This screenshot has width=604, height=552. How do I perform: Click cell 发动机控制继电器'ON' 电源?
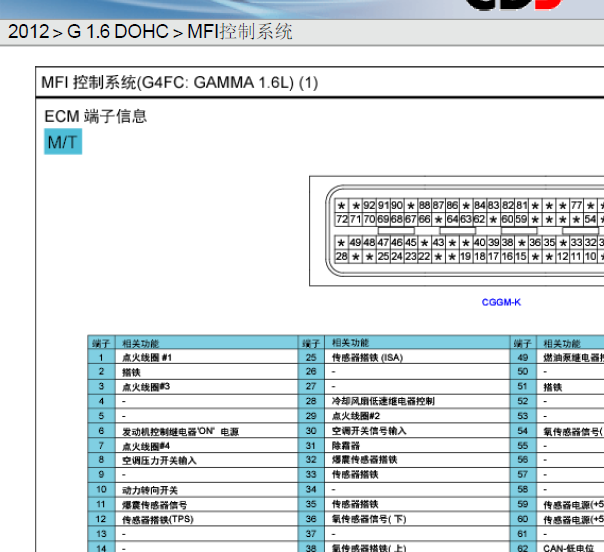coord(206,431)
